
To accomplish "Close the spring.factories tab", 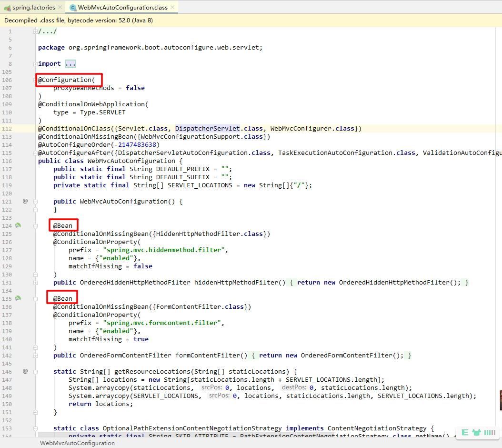I will point(60,8).
